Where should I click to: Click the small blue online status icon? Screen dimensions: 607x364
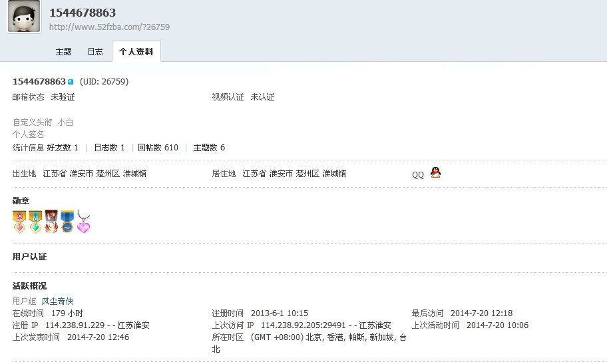[x=71, y=82]
